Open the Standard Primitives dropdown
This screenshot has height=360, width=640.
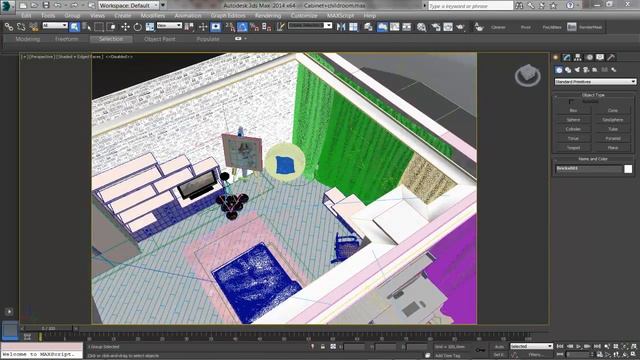595,82
